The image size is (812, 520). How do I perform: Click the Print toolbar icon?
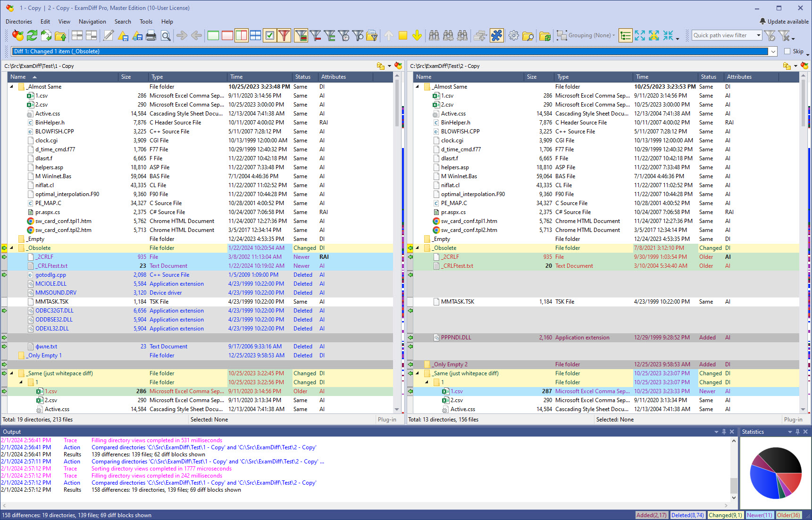[151, 35]
